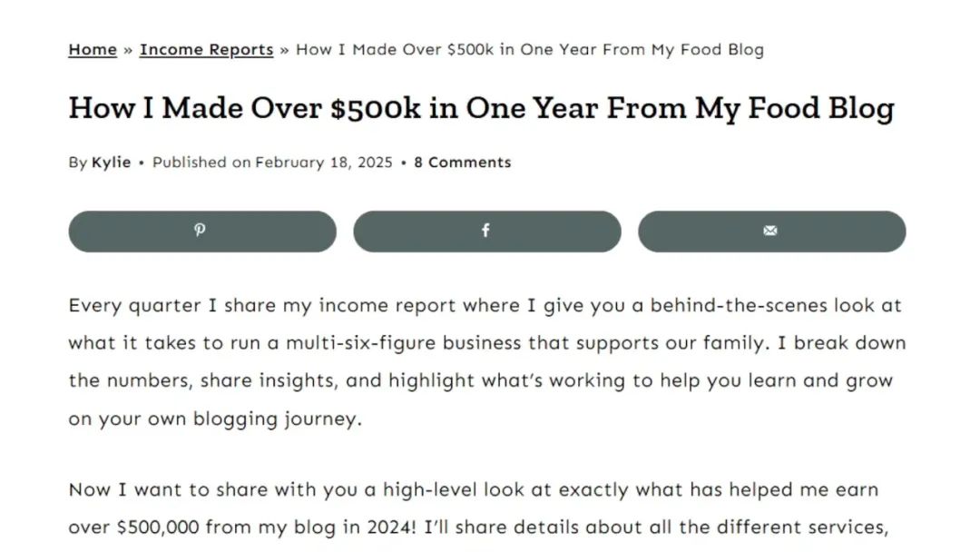The image size is (980, 552).
Task: Go to the Home breadcrumb link
Action: point(93,49)
